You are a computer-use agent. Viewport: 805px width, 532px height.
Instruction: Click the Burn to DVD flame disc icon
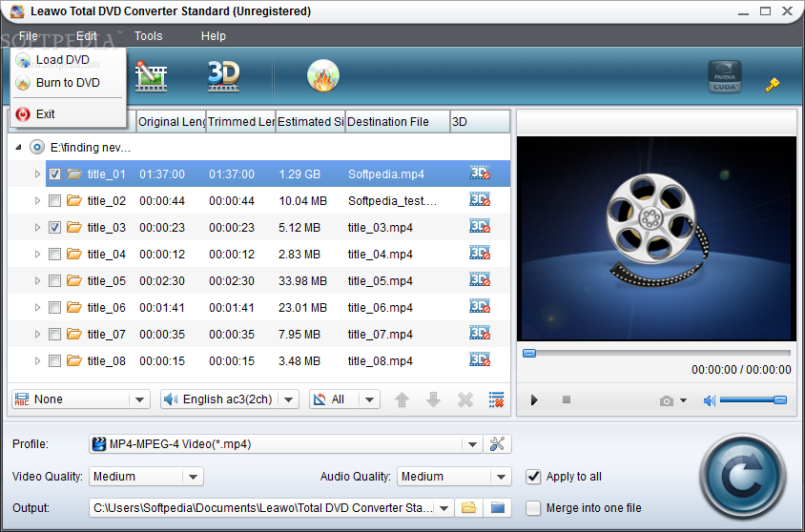323,76
